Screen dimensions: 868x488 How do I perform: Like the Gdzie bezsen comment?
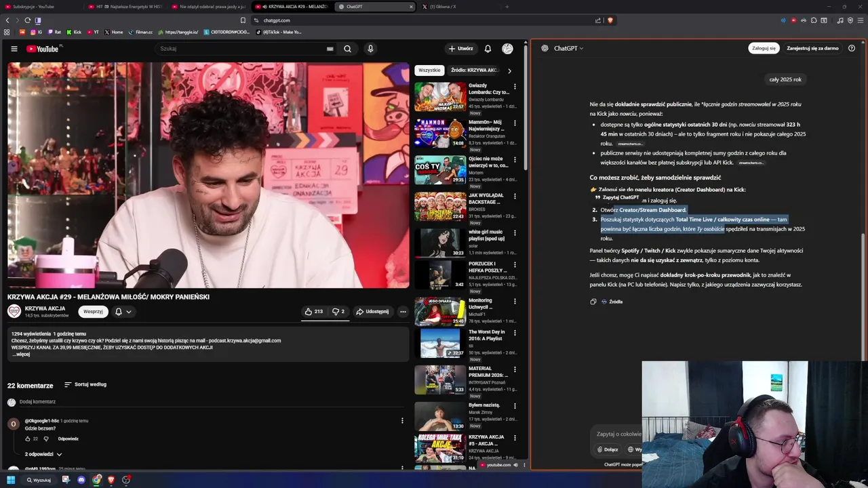pos(28,439)
